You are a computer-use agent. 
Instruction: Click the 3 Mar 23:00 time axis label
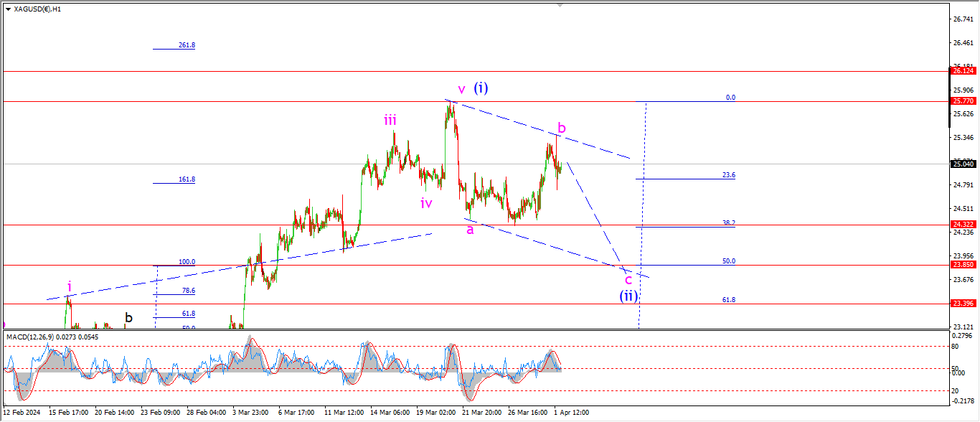250,413
